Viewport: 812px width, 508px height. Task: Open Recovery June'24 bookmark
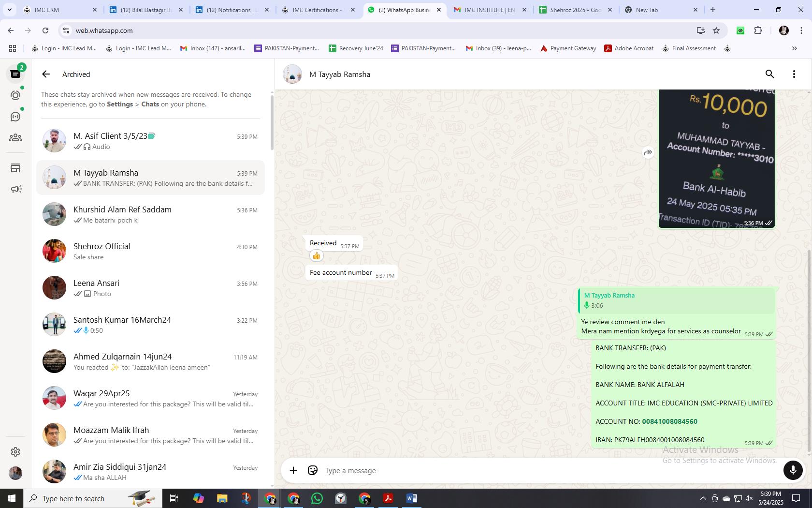(356, 48)
